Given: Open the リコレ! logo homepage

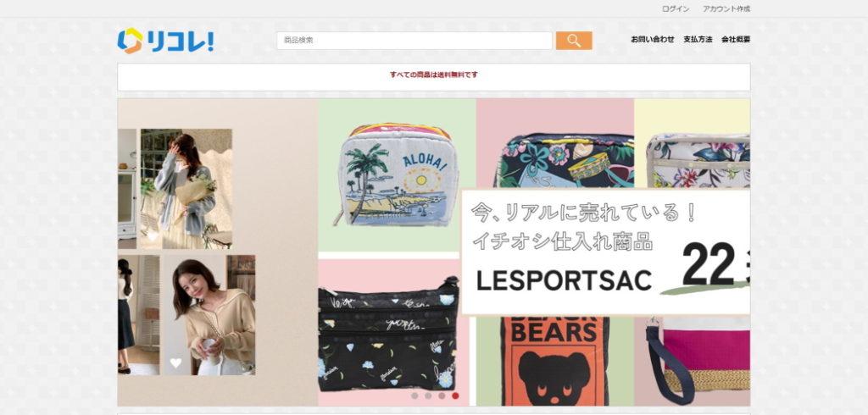Looking at the screenshot, I should tap(165, 41).
